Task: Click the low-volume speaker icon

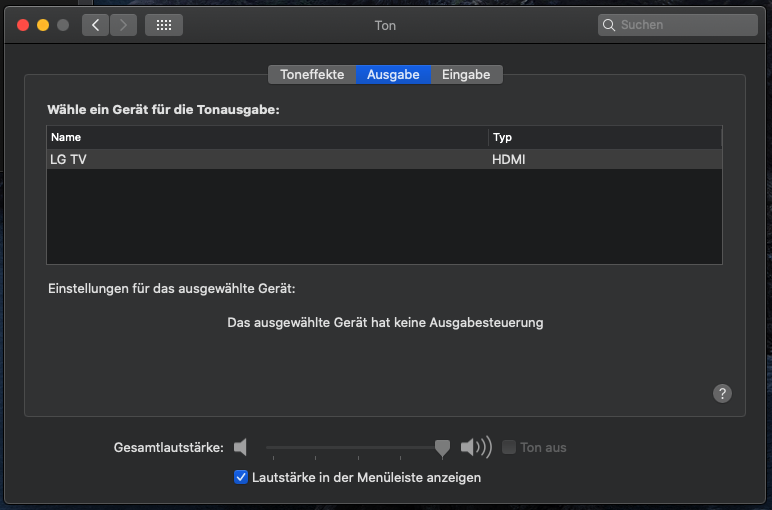Action: coord(240,447)
